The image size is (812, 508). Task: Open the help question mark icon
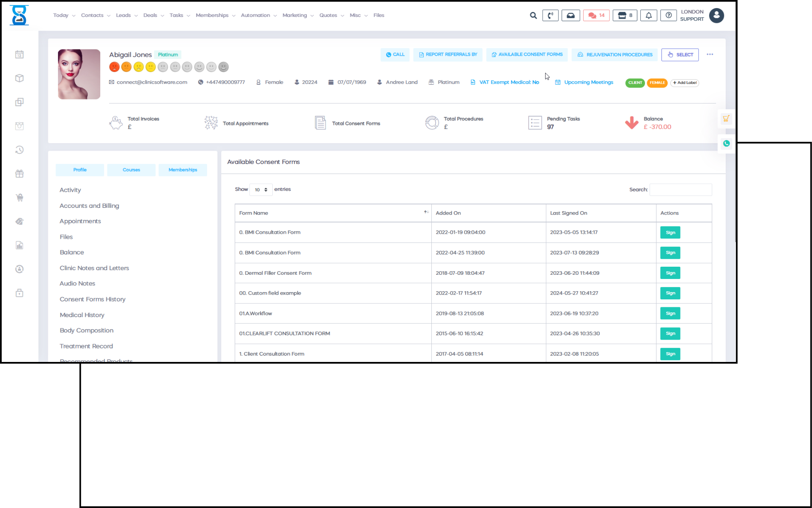[668, 16]
